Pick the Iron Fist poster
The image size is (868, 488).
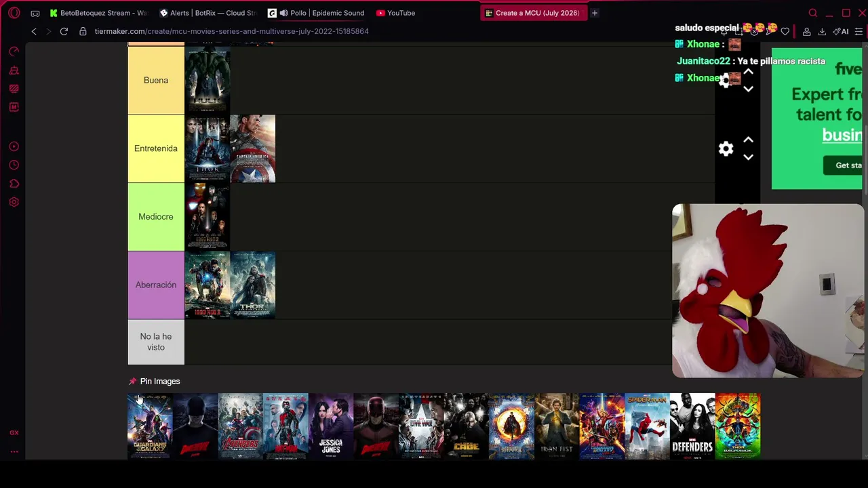557,426
